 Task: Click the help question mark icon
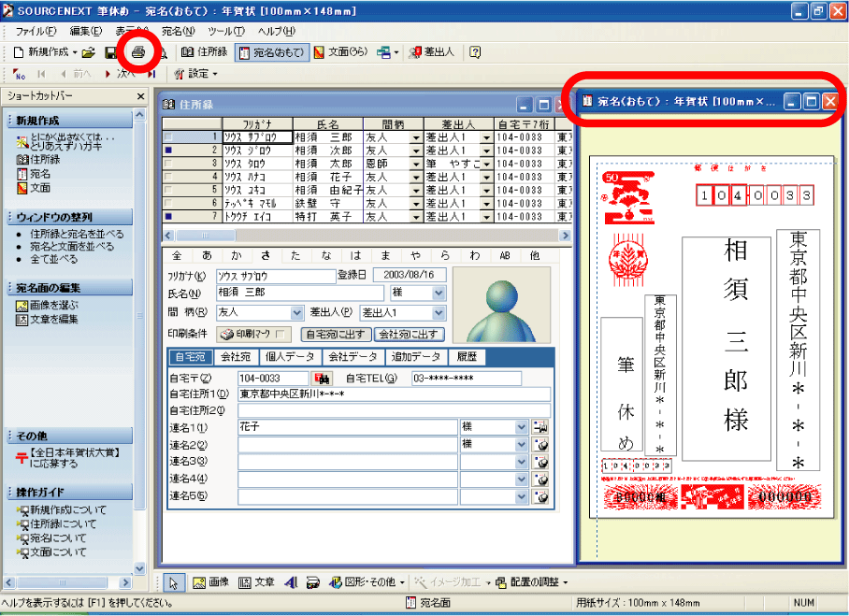pos(475,52)
